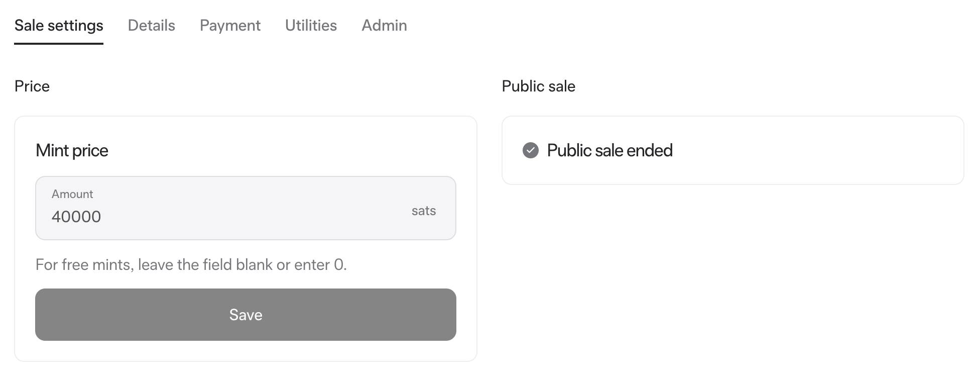Click the Public sale ended text
The width and height of the screenshot is (980, 383).
tap(609, 150)
